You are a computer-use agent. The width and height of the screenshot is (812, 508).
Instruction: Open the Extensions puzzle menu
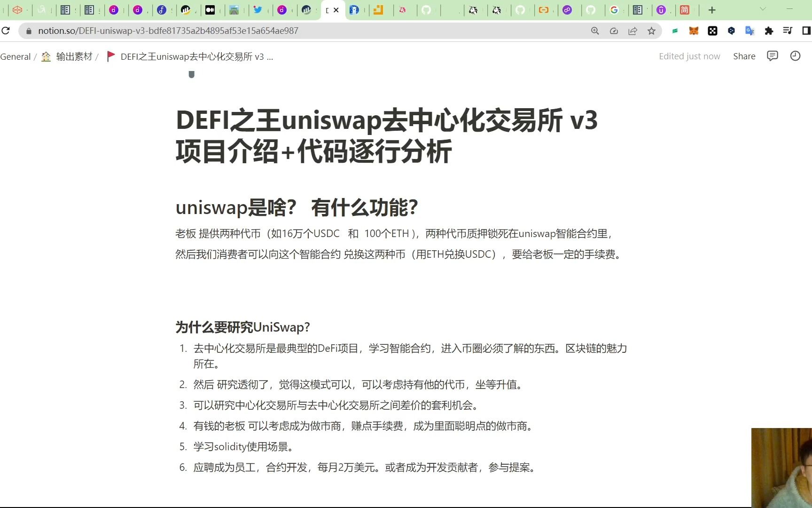click(x=769, y=31)
